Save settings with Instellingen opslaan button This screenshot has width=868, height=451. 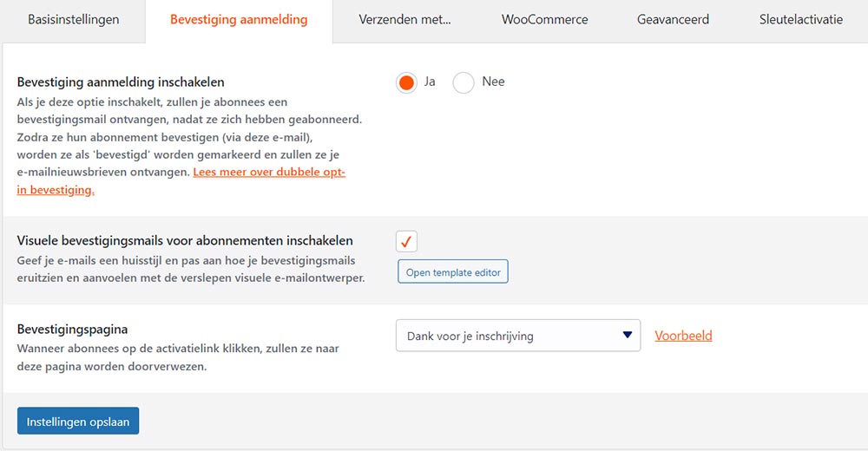pyautogui.click(x=78, y=422)
